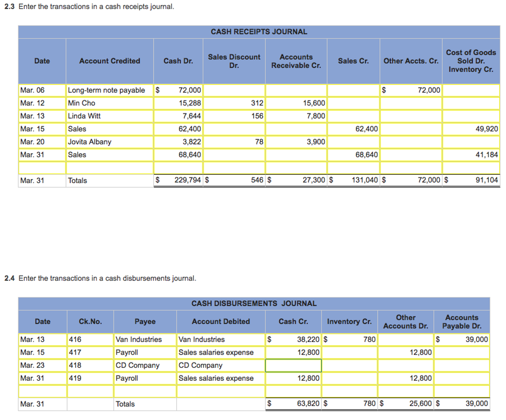Select the Van Industries payee cell
The height and width of the screenshot is (420, 506).
(x=145, y=340)
